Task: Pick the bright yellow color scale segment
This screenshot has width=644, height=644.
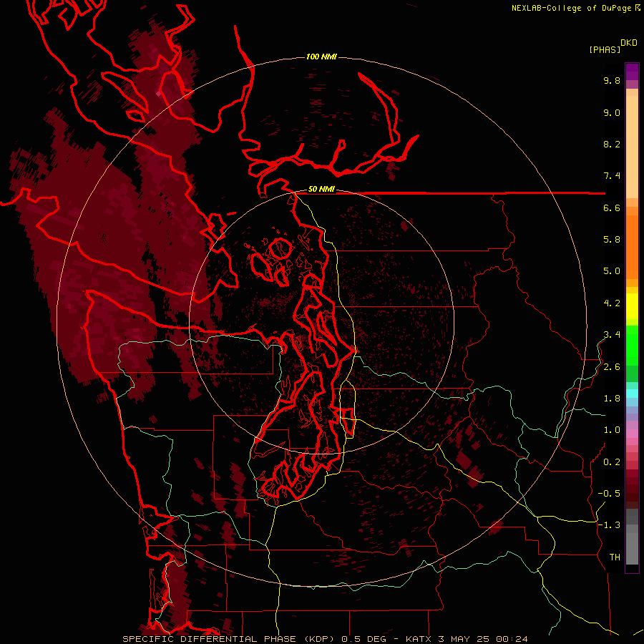Action: (632, 306)
